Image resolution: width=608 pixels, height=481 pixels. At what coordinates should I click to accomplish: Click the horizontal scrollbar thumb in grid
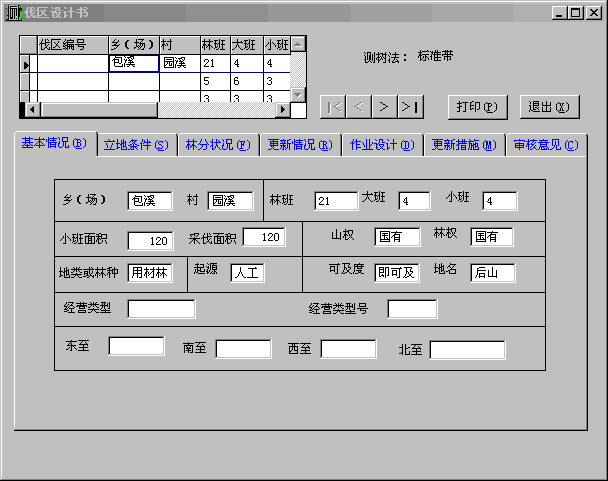coord(99,110)
